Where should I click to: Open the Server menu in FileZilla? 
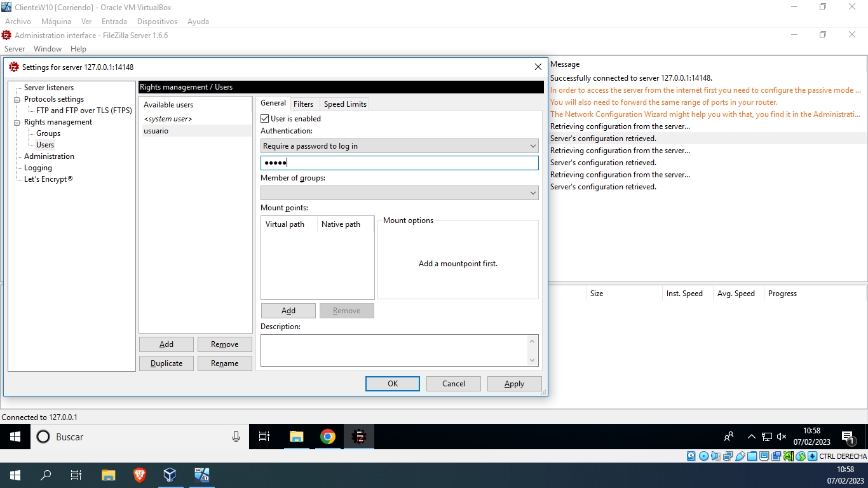15,49
